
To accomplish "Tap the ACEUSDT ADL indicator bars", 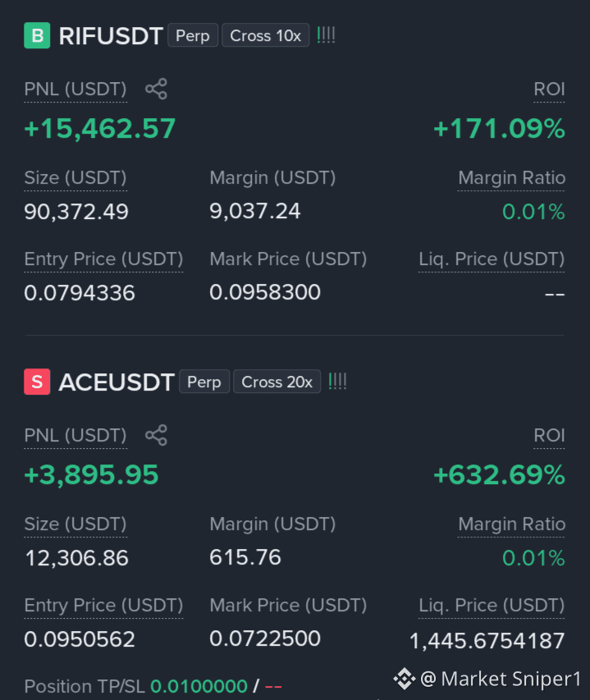I will [337, 382].
